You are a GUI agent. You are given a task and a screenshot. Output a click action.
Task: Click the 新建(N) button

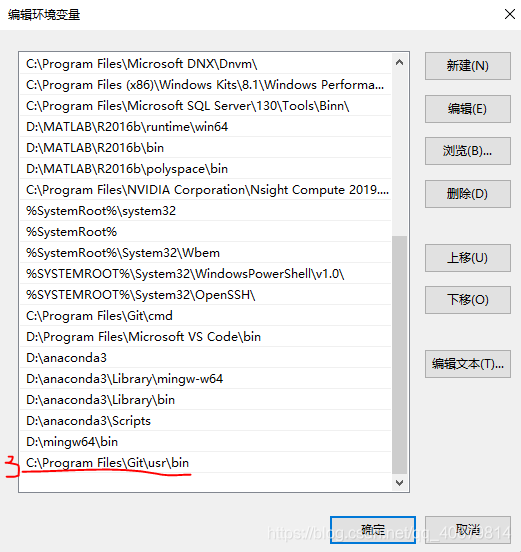pos(467,66)
